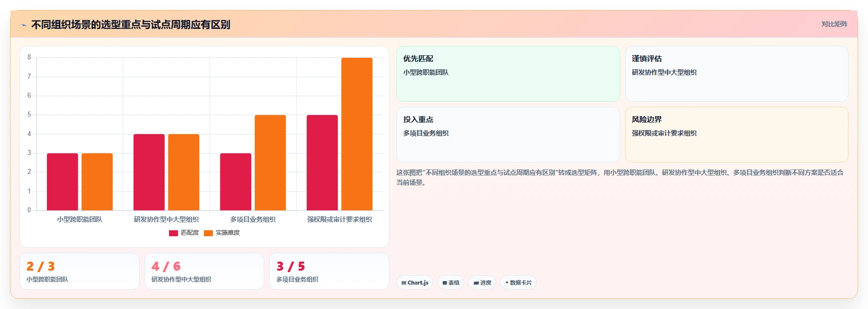This screenshot has height=309, width=868.
Task: Click x-axis label 强权限或审计要求组织
Action: tap(340, 219)
